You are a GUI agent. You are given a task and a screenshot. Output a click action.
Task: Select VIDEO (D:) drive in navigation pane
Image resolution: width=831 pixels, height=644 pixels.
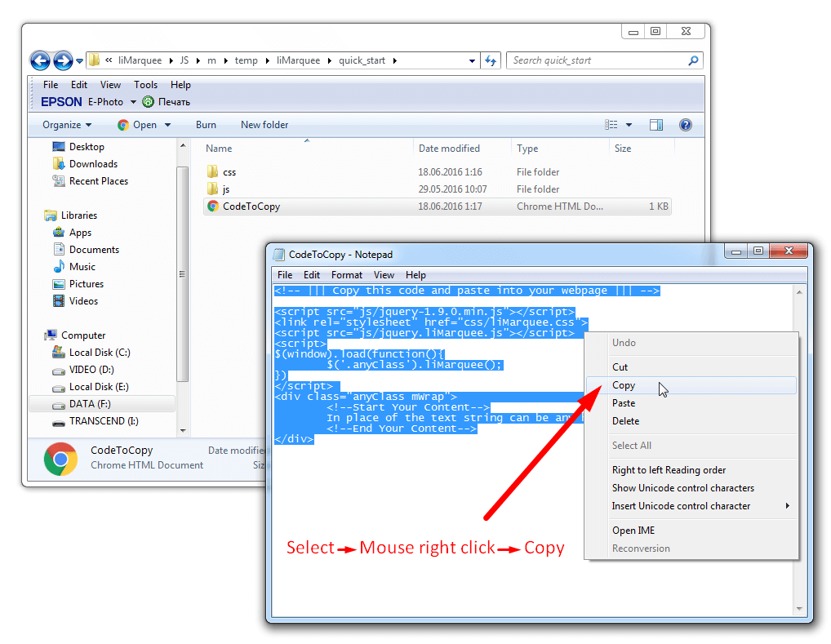coord(91,370)
